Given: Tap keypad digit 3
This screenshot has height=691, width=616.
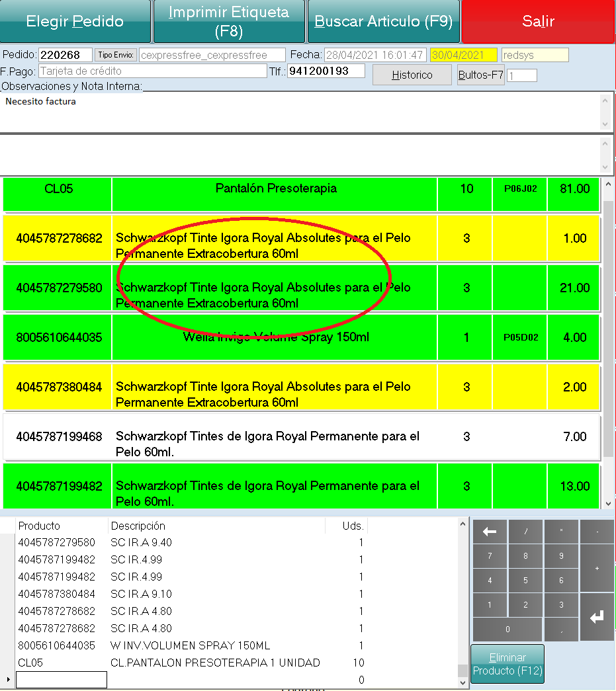Looking at the screenshot, I should click(x=561, y=605).
